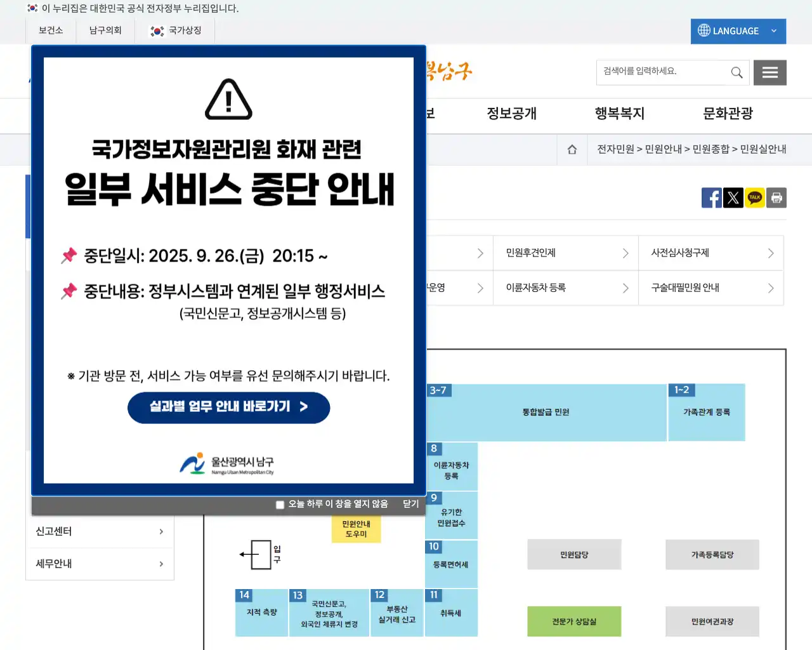
Task: Open the LANGUAGE dropdown arrow
Action: [x=774, y=30]
